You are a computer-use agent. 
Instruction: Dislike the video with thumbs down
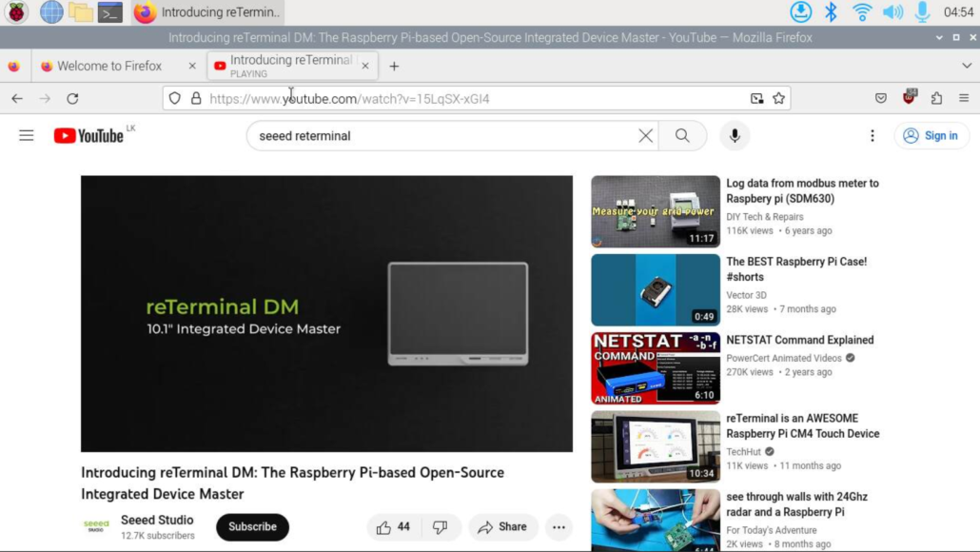click(x=441, y=527)
